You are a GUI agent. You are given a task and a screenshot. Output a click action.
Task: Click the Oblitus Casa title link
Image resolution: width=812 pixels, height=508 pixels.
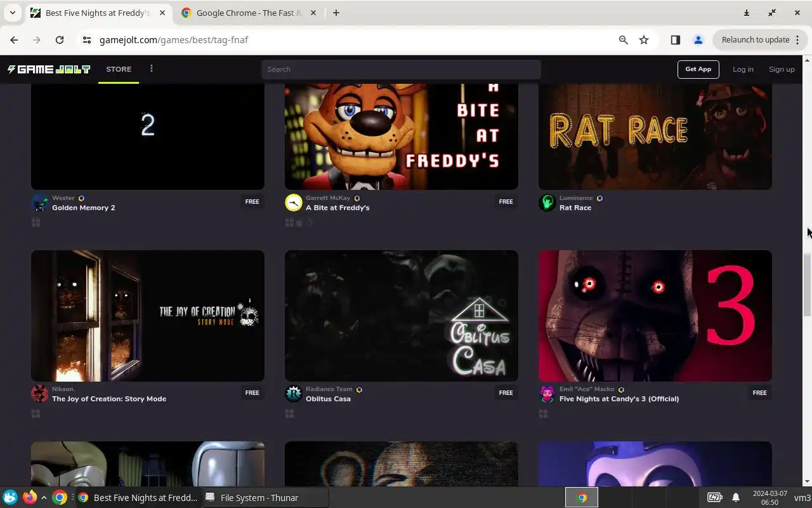tap(328, 399)
